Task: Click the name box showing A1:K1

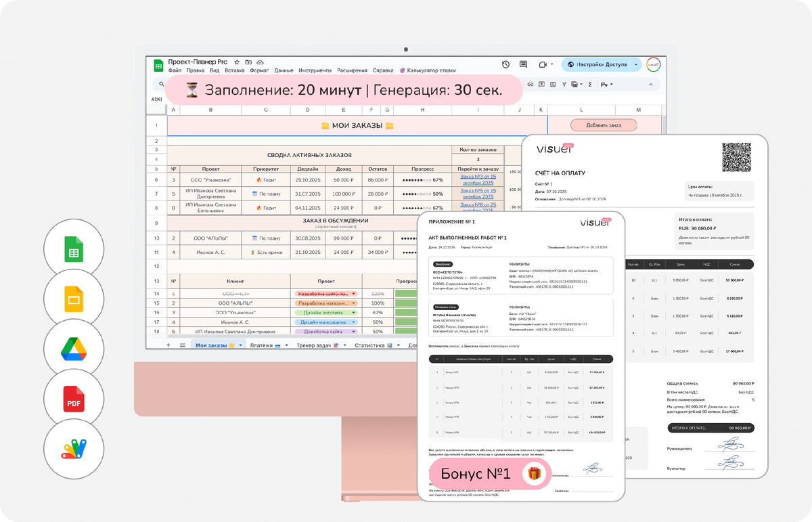Action: pyautogui.click(x=156, y=100)
